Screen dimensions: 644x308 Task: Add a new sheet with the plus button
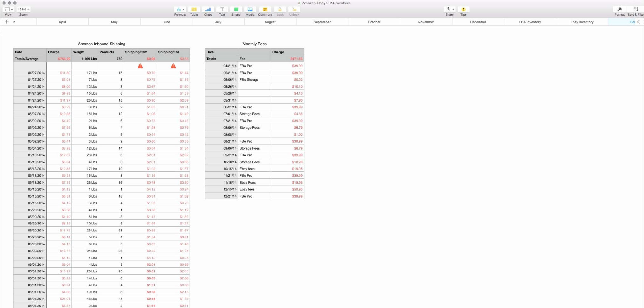[x=7, y=22]
